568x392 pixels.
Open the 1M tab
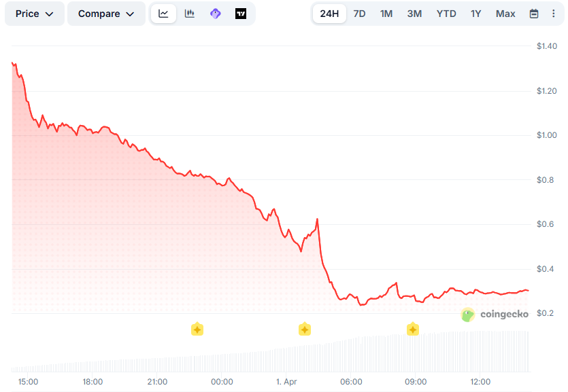coord(386,13)
